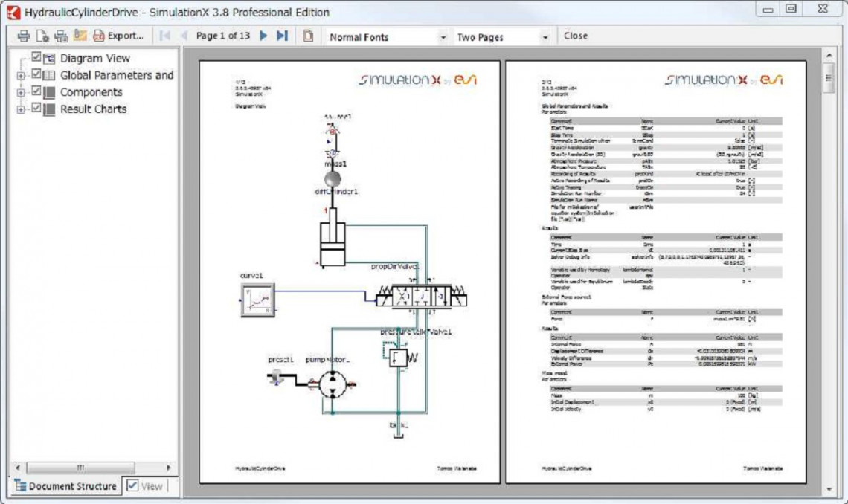Go to previous page arrow
Screen dimensions: 848x504
[x=183, y=36]
